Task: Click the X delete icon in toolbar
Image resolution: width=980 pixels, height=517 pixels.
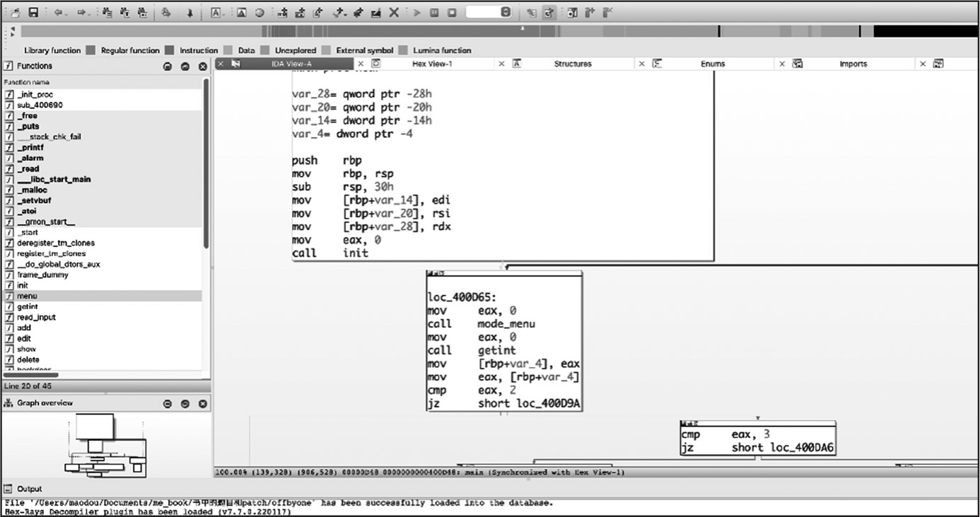Action: (x=395, y=13)
